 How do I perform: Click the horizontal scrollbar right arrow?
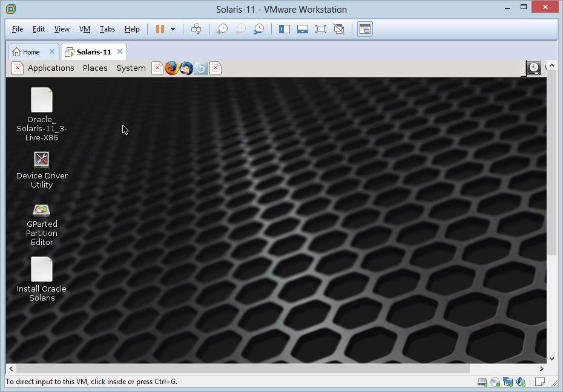541,368
